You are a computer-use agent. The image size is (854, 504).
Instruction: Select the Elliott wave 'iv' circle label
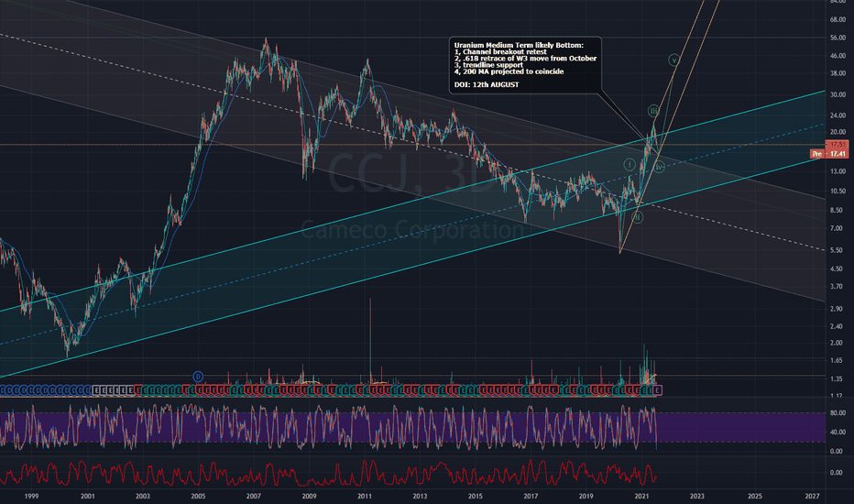pyautogui.click(x=659, y=167)
